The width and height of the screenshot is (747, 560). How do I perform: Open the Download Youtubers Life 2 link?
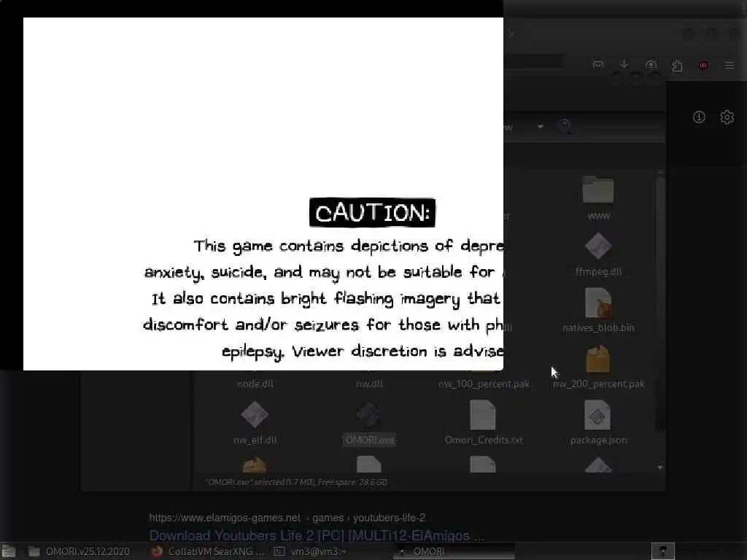click(317, 536)
